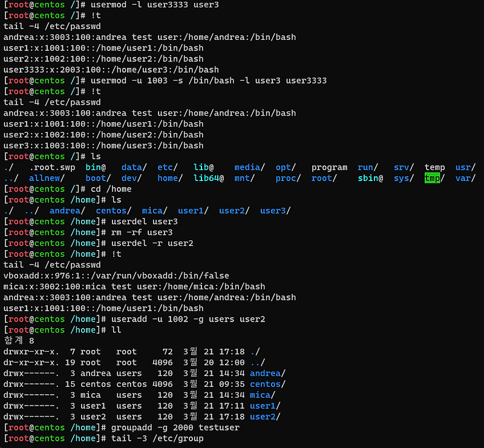Click 'centos/' in the ll listing

tap(267, 384)
